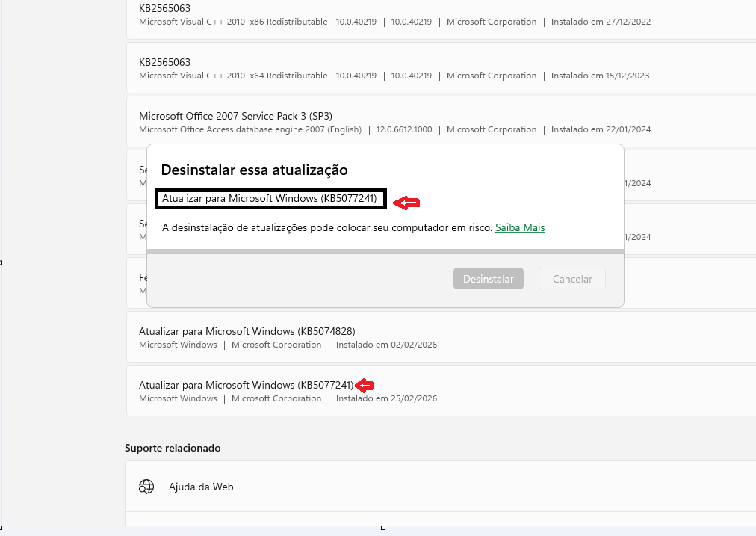Open the Saiba Mais link
The image size is (756, 536).
click(520, 228)
